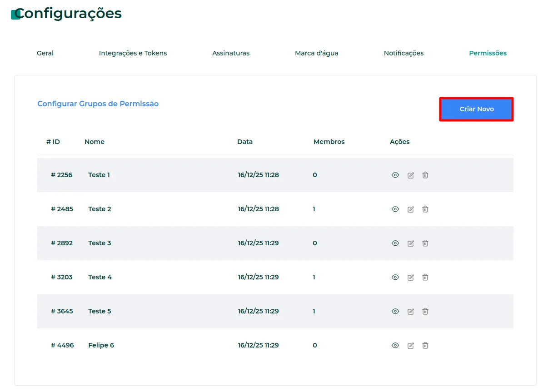Screen dimensions: 548x392
Task: Delete the Teste 4 group
Action: [425, 277]
